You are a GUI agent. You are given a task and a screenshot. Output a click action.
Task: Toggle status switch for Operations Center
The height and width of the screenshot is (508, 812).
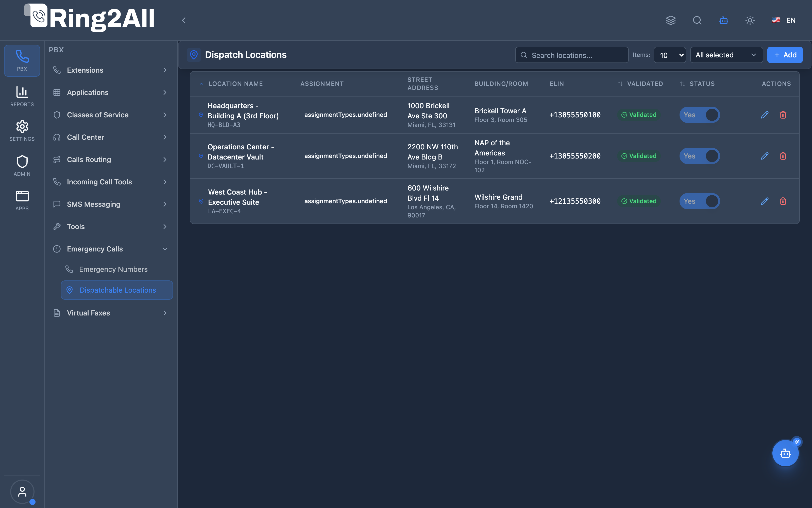click(700, 156)
